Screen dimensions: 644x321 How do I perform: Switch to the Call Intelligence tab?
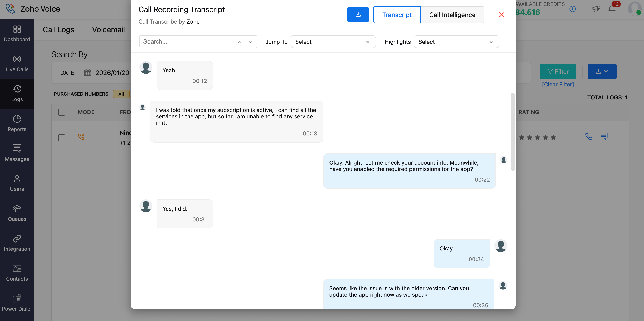452,15
